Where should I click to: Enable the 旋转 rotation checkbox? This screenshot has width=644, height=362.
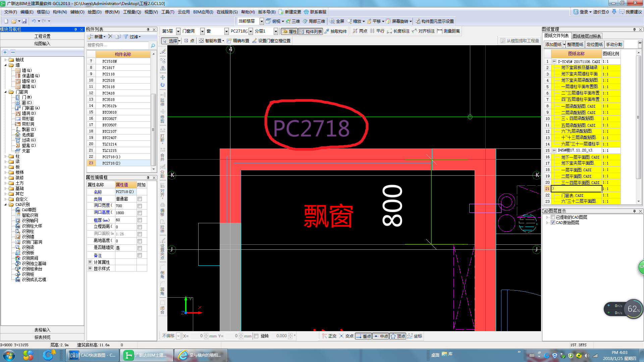256,336
